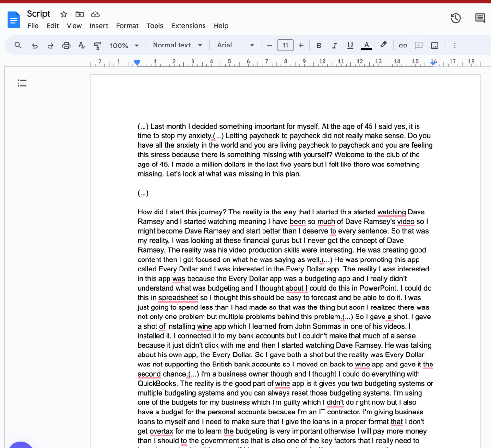Check cloud save status icon
Image resolution: width=491 pixels, height=448 pixels.
click(95, 14)
